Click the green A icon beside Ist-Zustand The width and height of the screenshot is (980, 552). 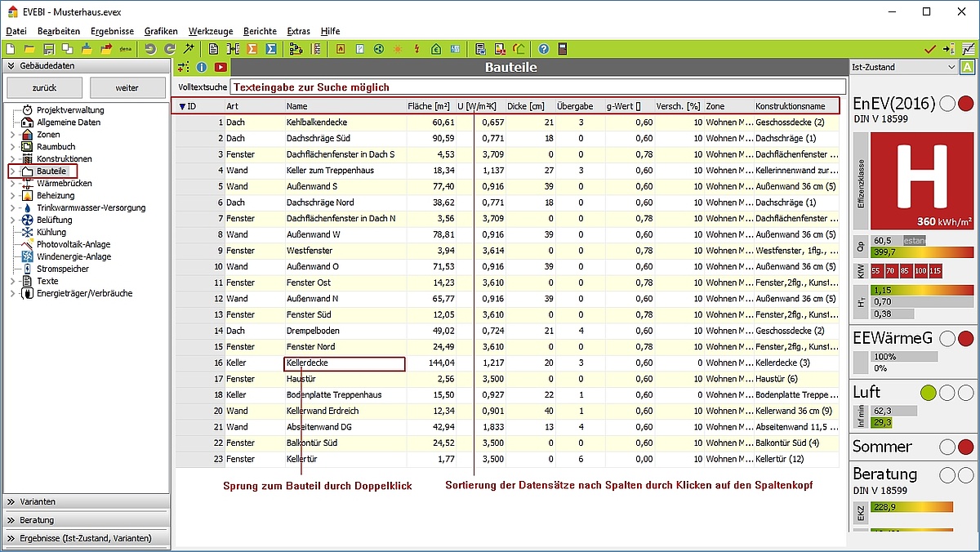tap(968, 67)
